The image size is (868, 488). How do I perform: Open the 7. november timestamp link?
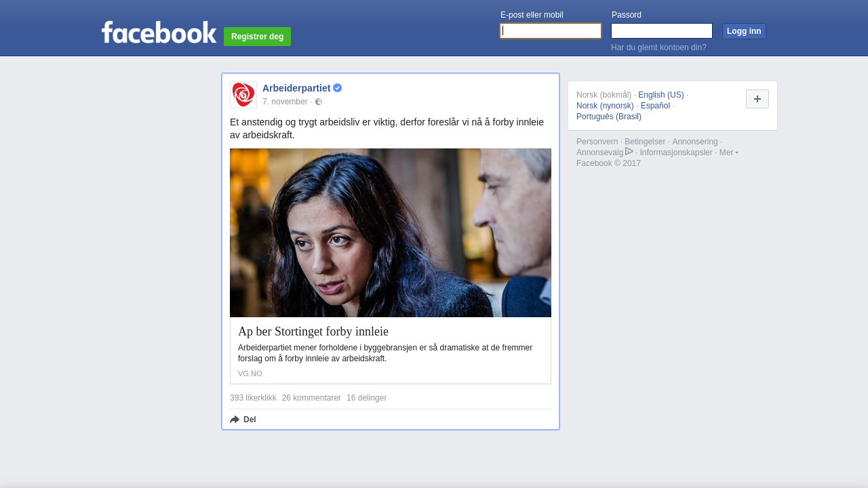point(285,102)
